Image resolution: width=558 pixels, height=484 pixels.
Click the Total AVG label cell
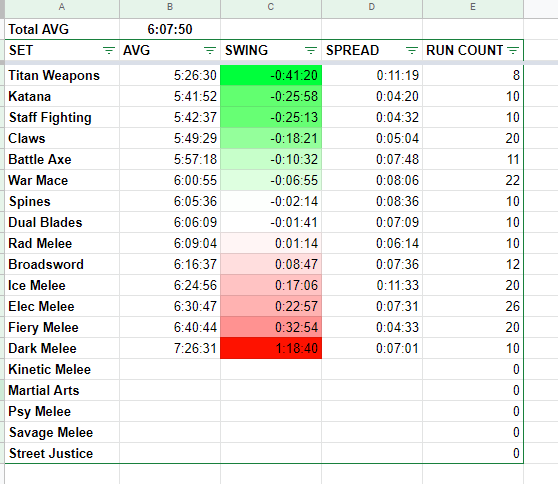(x=62, y=29)
